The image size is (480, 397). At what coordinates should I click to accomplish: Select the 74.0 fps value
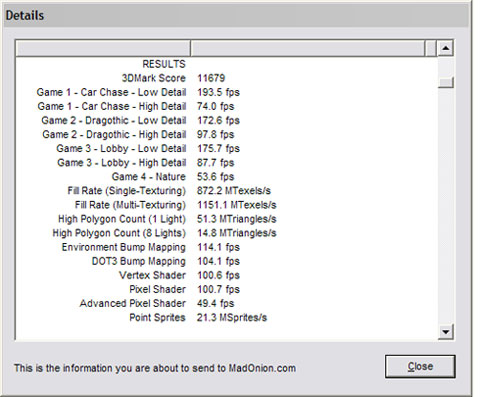tap(215, 106)
